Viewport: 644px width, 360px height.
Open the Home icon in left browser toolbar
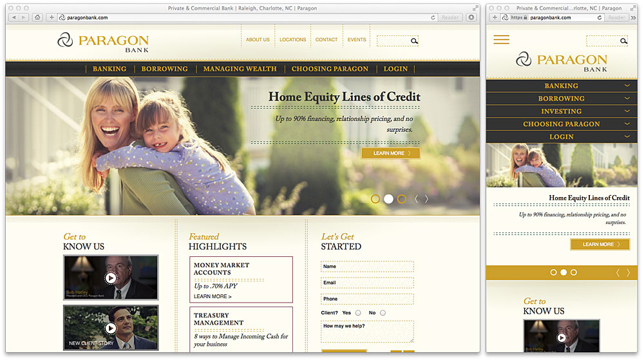37,17
